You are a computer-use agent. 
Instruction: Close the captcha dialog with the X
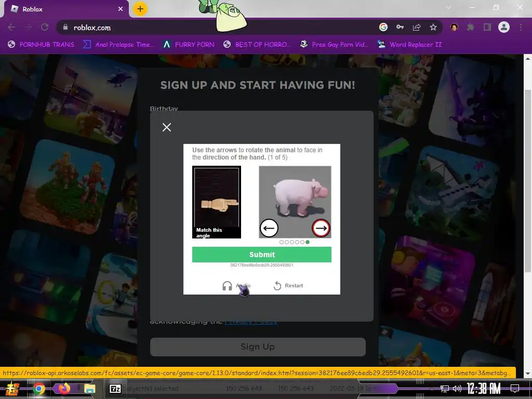167,127
